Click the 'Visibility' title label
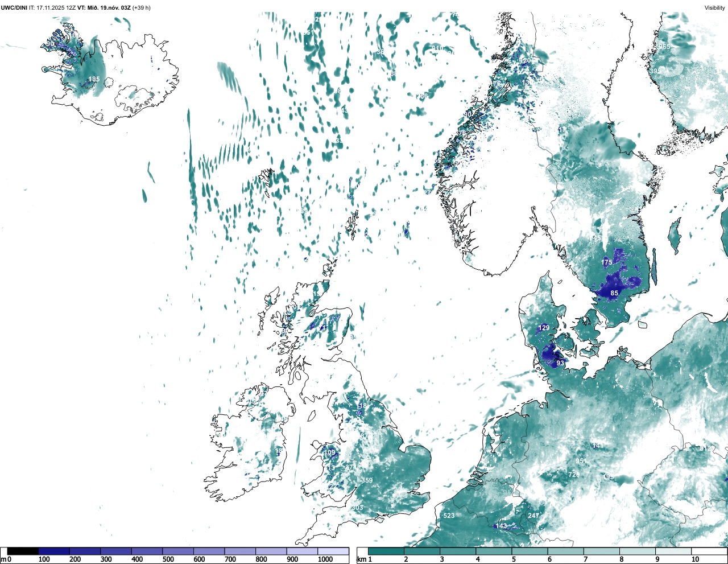This screenshot has height=564, width=728. click(x=714, y=8)
